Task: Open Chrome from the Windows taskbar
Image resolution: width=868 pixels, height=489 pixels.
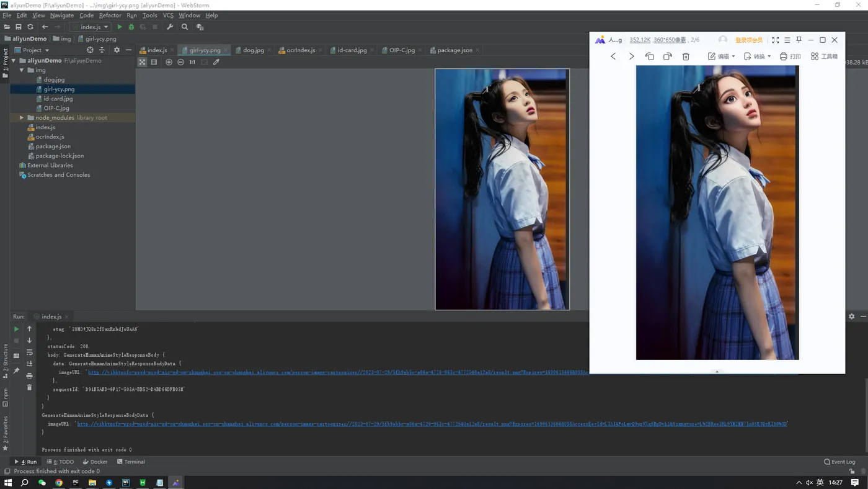Action: 59,482
